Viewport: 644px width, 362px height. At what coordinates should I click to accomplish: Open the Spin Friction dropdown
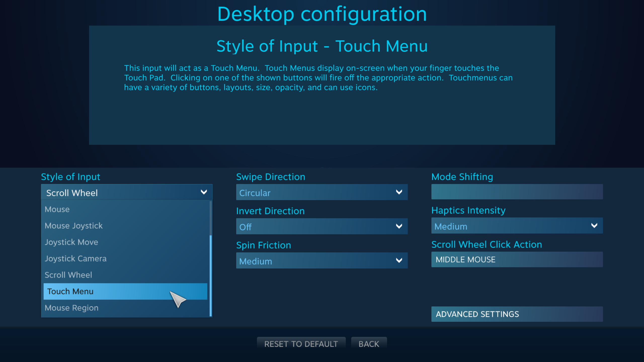tap(322, 261)
